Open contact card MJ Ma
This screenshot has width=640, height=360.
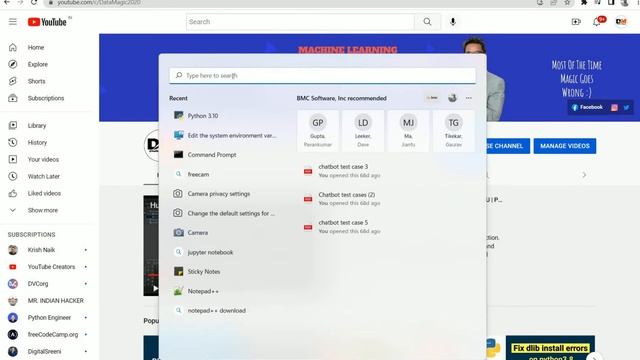[408, 131]
